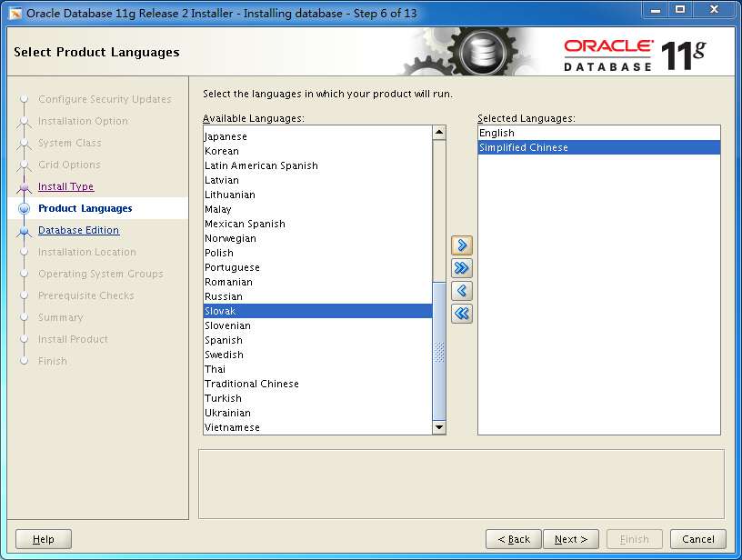The image size is (742, 560).
Task: Click the Next button
Action: (x=571, y=538)
